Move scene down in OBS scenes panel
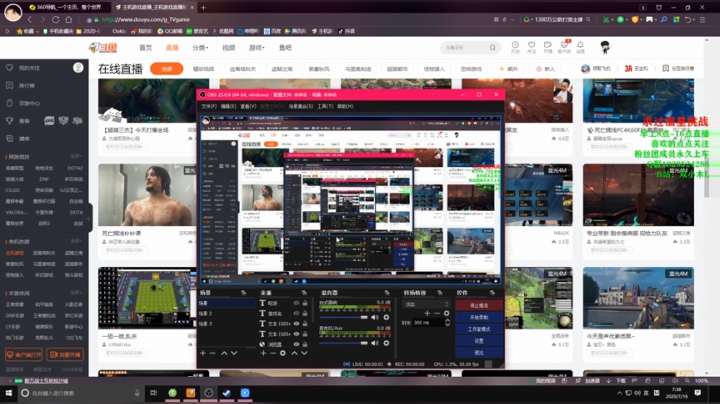720x404 pixels. pos(234,353)
